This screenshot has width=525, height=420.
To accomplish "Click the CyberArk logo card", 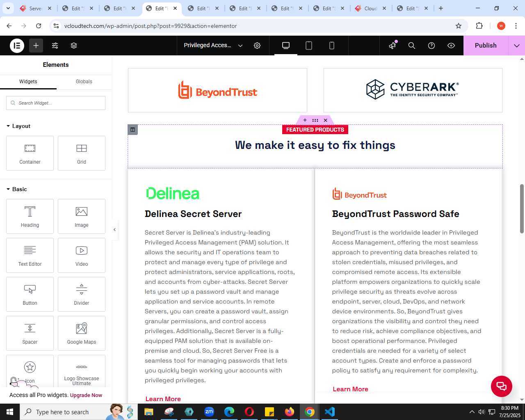I will [413, 90].
